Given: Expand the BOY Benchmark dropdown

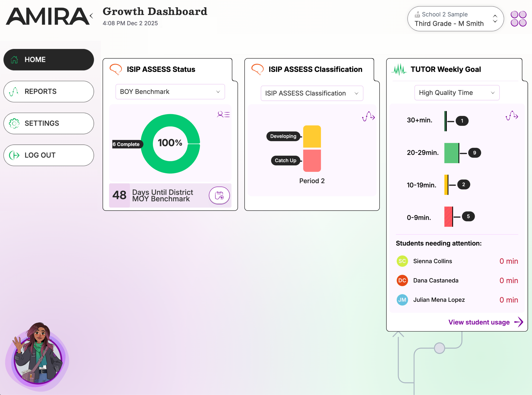Looking at the screenshot, I should (x=170, y=92).
